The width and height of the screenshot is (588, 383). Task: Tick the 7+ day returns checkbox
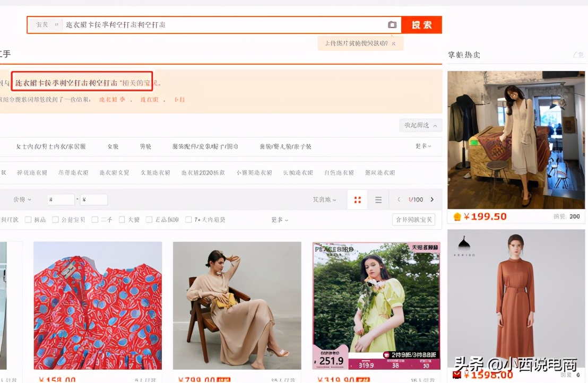pyautogui.click(x=188, y=220)
